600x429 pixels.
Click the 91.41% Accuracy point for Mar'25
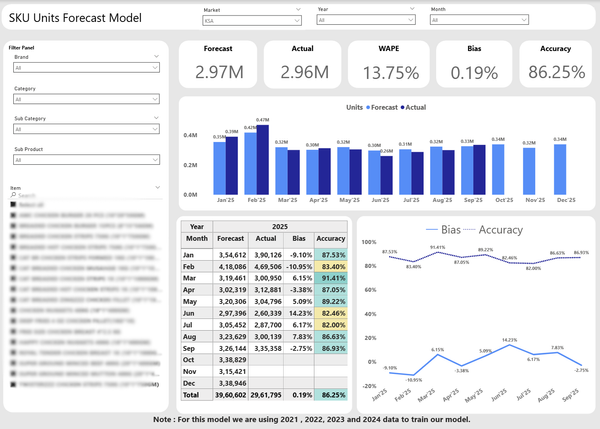[x=437, y=252]
